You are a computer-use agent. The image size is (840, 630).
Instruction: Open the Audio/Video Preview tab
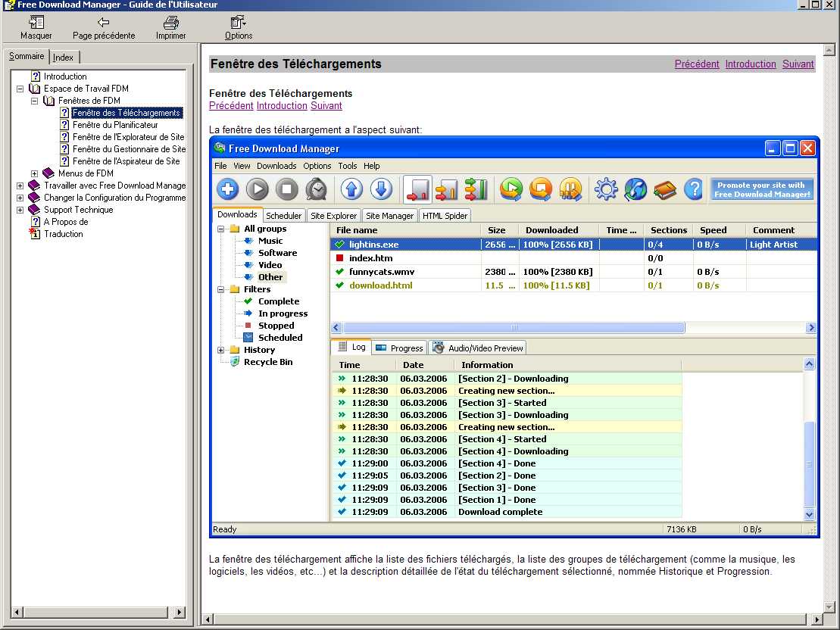pyautogui.click(x=478, y=348)
